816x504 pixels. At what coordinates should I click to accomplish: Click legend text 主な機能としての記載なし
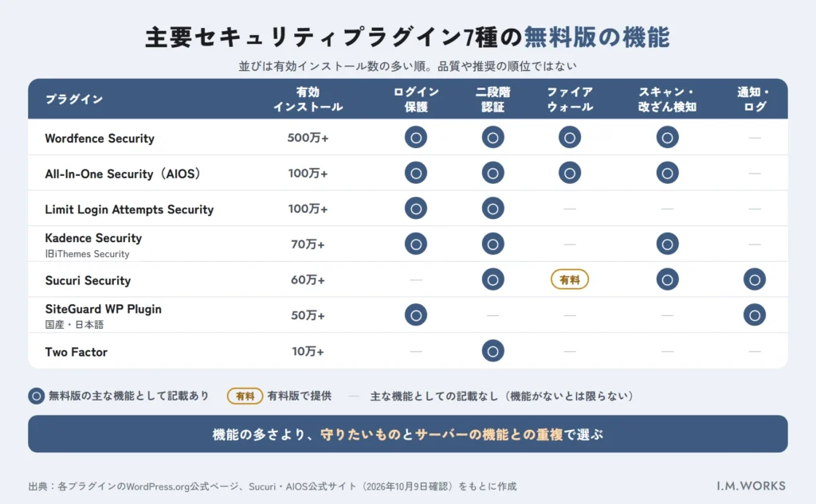click(x=434, y=397)
